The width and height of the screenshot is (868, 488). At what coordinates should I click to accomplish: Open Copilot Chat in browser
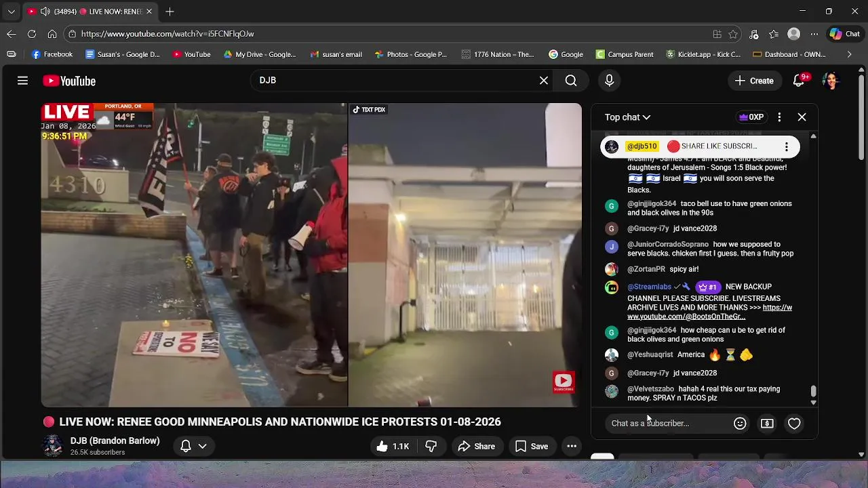tap(845, 34)
